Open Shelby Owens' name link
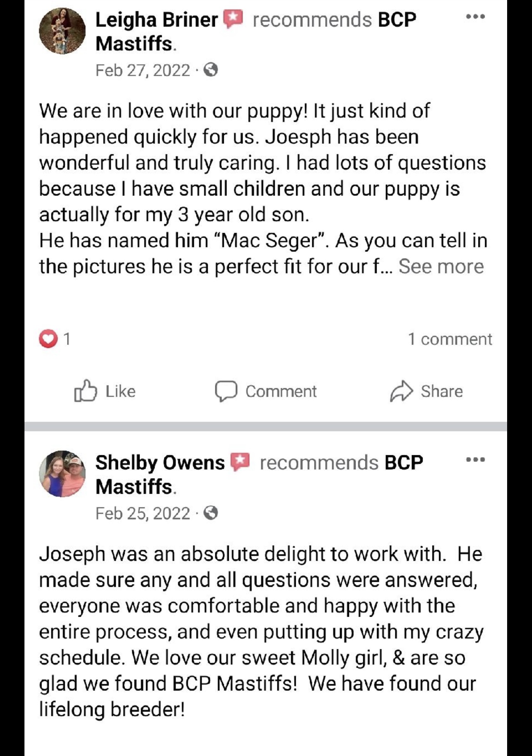This screenshot has width=532, height=756. coord(160,463)
